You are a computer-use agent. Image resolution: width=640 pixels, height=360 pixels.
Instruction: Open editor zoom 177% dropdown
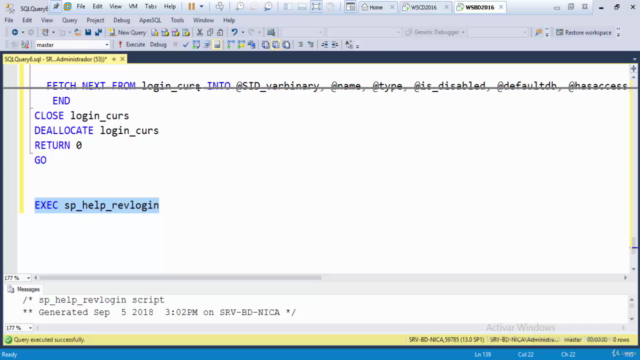click(x=28, y=278)
